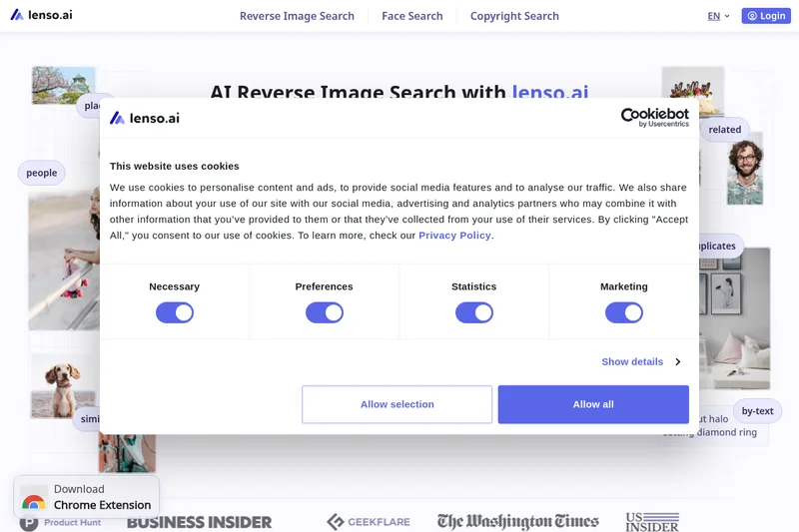Click the lenso.ai logo in the page header
The image size is (799, 532).
coord(42,15)
